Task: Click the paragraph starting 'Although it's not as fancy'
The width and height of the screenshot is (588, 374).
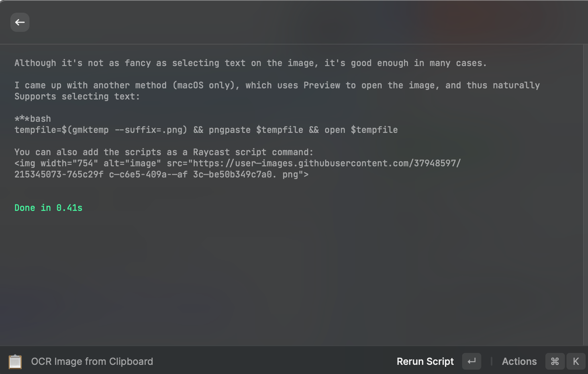Action: click(250, 63)
